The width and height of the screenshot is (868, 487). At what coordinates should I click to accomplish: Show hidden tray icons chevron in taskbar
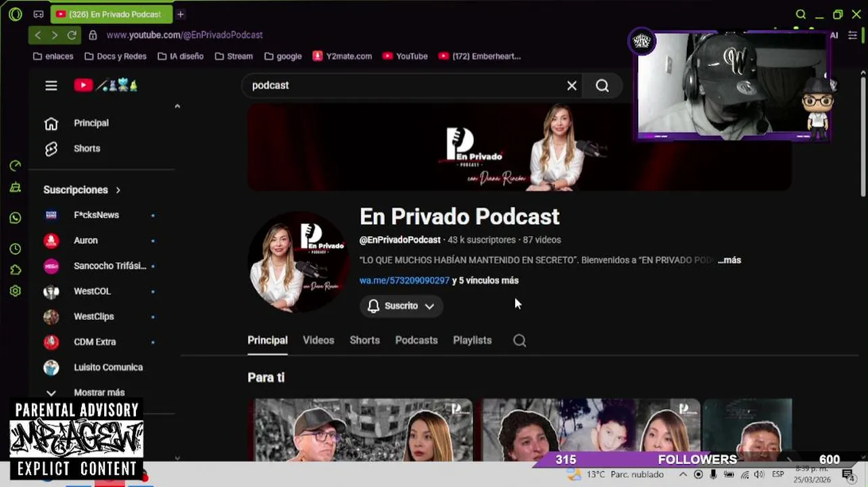click(x=683, y=475)
